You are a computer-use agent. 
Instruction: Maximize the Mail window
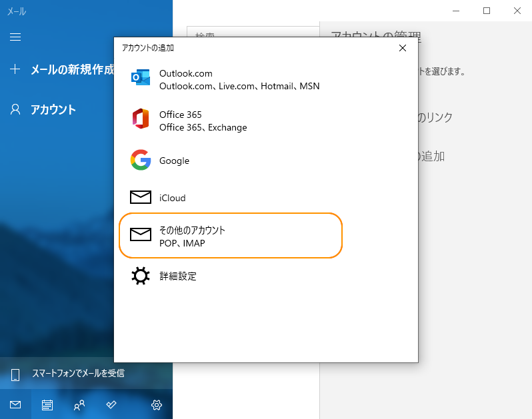(x=487, y=11)
